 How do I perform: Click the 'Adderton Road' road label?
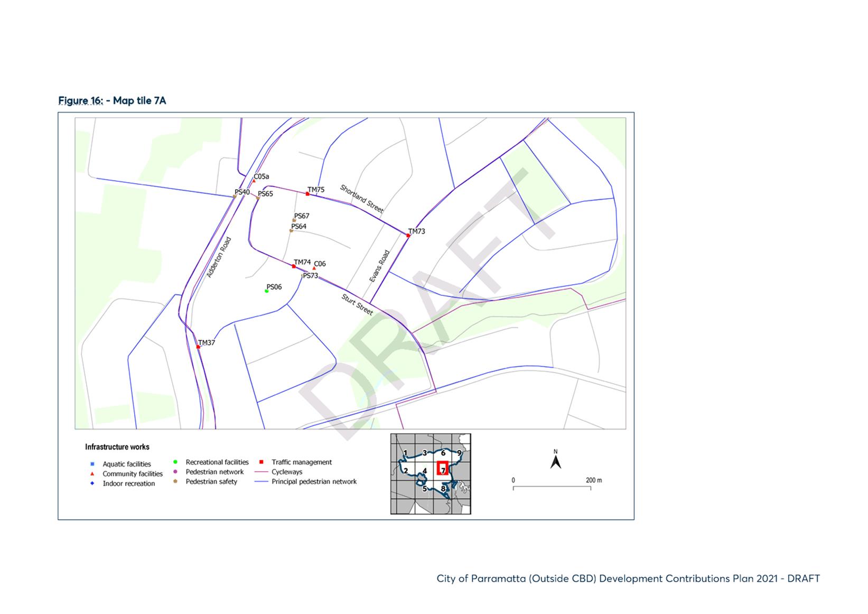point(219,257)
